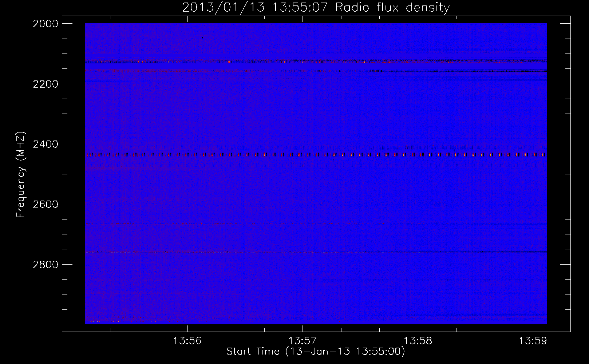Select the 2000 frequency axis label
Viewport: 589px width, 364px height.
(46, 24)
